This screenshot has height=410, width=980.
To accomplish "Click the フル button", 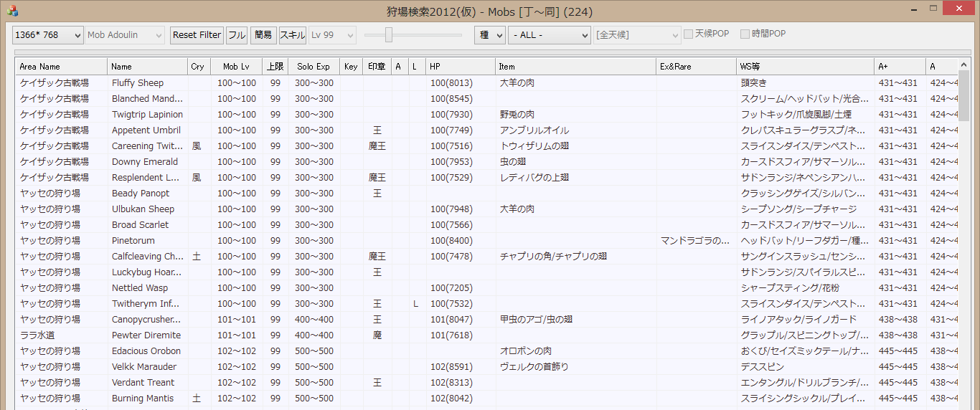I will click(x=237, y=35).
